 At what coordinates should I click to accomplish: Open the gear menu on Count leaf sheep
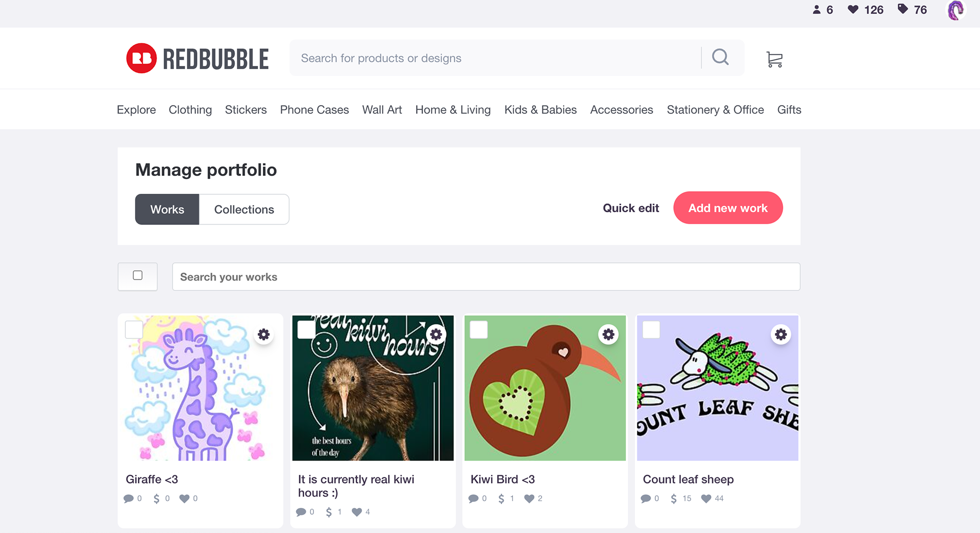pyautogui.click(x=781, y=335)
